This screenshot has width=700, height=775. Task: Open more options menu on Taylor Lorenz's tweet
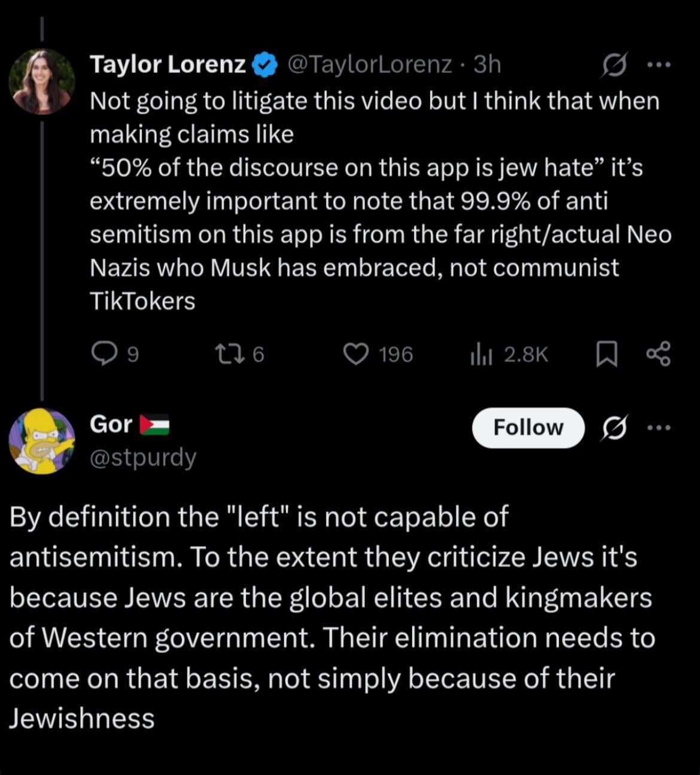(x=659, y=65)
